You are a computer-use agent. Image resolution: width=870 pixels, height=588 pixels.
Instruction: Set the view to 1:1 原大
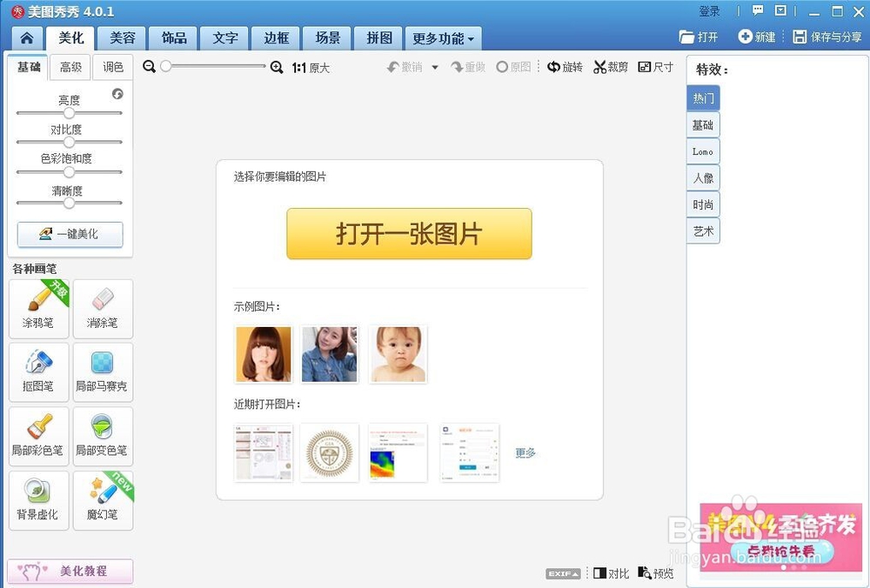(x=311, y=68)
